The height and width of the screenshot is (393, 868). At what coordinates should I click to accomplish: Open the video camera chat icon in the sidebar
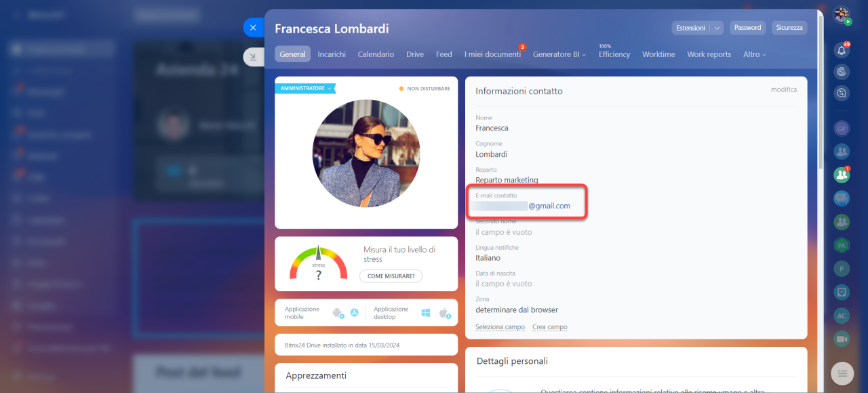[842, 339]
